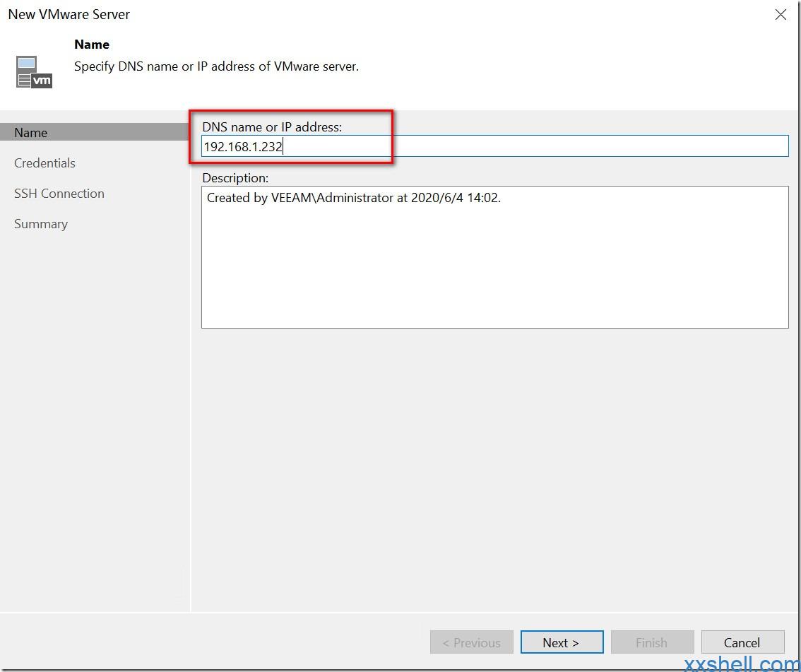This screenshot has width=801, height=672.
Task: Click inside the Description text box
Action: (494, 257)
